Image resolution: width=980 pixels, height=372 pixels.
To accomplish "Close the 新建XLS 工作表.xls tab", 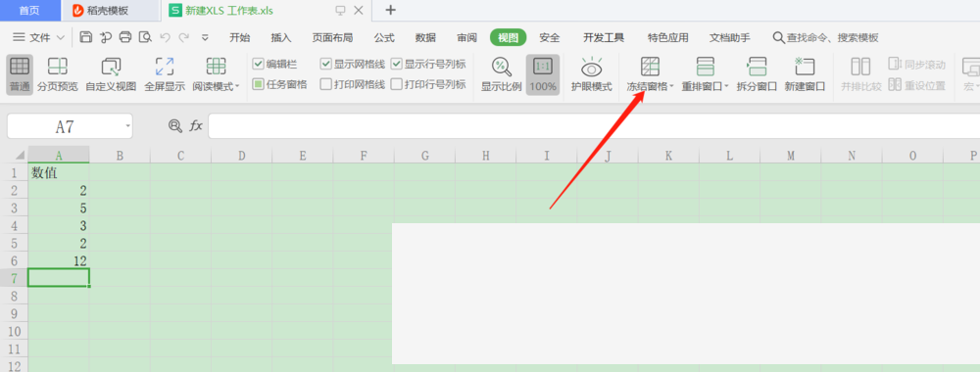I will pos(359,11).
